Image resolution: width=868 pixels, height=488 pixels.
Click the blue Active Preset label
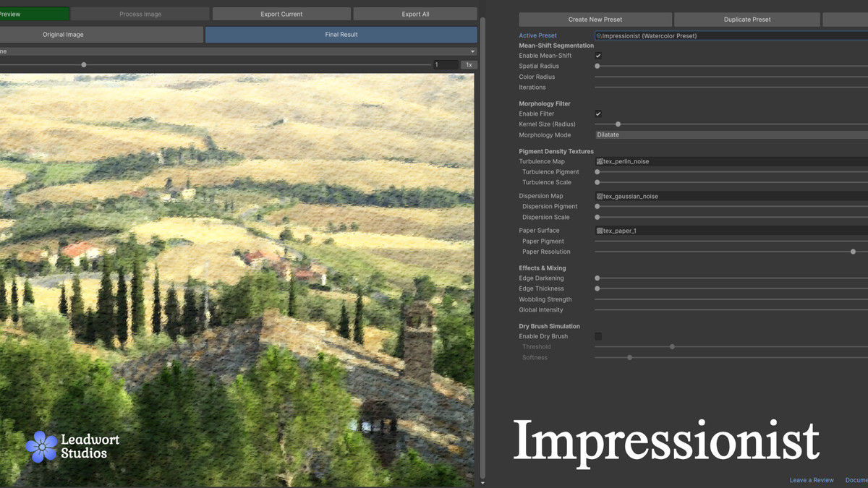point(537,35)
